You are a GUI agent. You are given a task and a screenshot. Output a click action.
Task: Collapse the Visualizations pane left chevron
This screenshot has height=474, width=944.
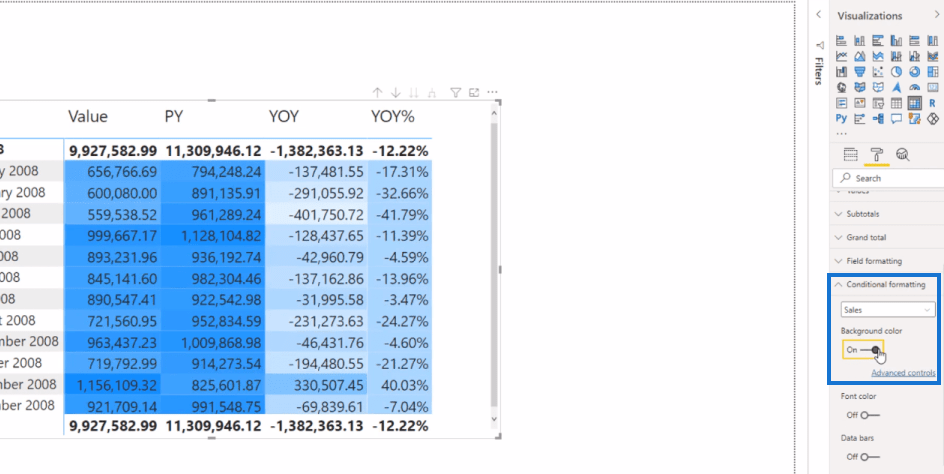tap(818, 14)
